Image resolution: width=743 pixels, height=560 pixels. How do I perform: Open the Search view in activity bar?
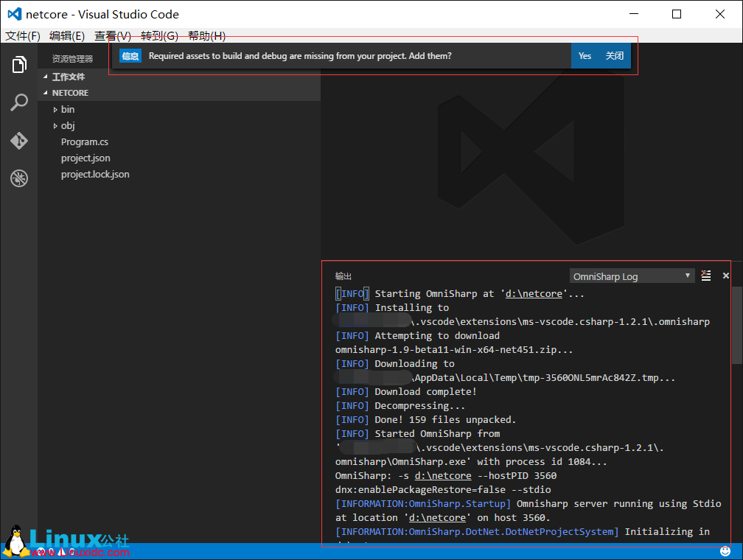click(19, 102)
